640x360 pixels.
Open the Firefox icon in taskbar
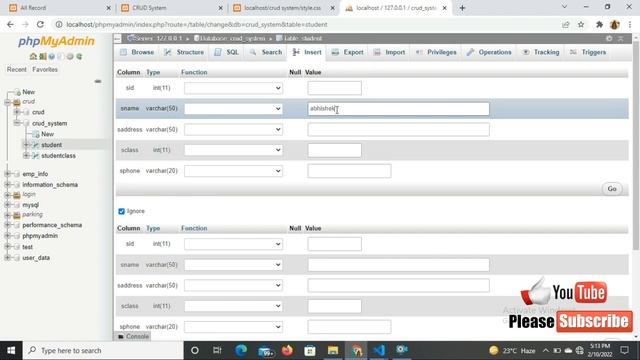(287, 350)
